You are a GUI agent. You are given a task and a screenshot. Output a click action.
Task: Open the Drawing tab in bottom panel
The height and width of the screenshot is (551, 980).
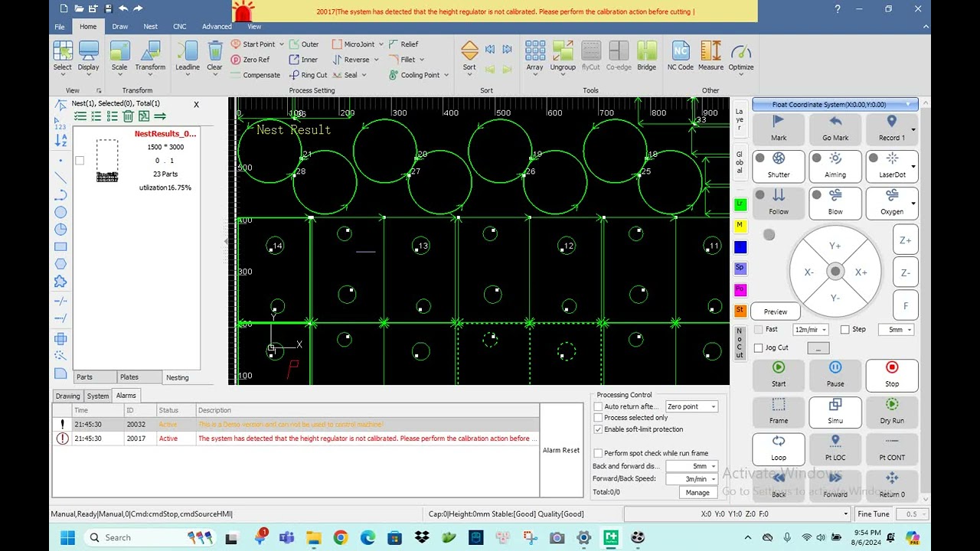pyautogui.click(x=67, y=396)
